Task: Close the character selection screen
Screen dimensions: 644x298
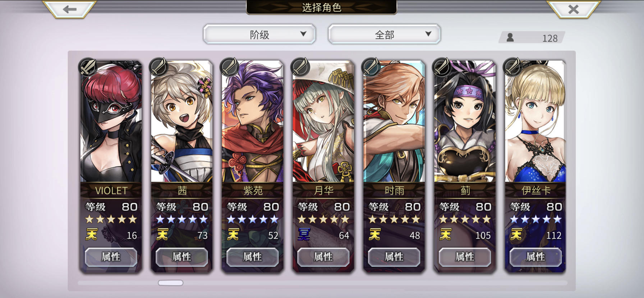Action: [574, 9]
